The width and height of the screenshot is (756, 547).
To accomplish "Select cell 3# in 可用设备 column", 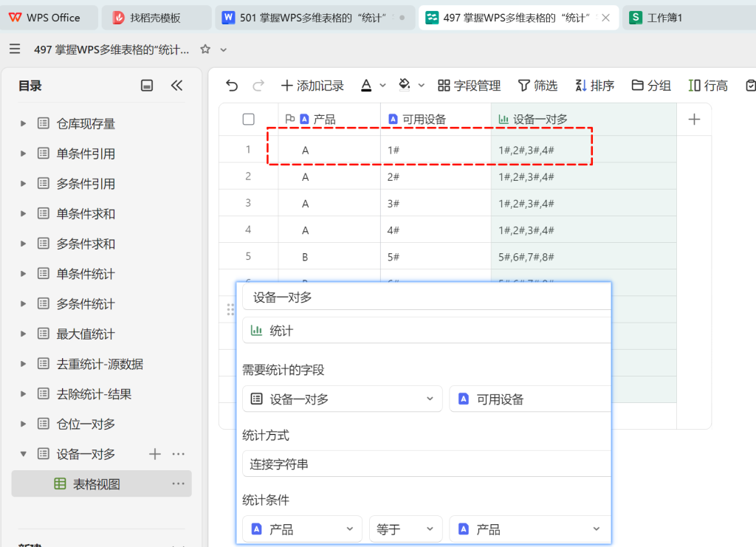I will click(x=436, y=204).
